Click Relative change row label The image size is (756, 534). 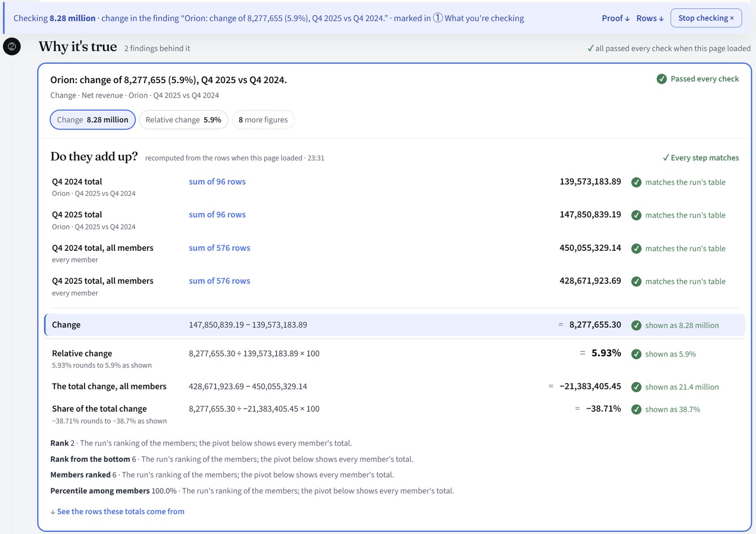pyautogui.click(x=82, y=354)
